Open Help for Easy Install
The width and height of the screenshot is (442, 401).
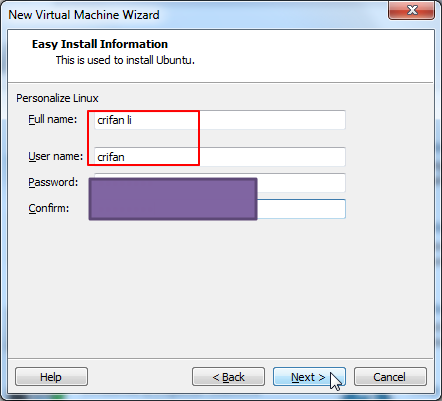point(51,377)
